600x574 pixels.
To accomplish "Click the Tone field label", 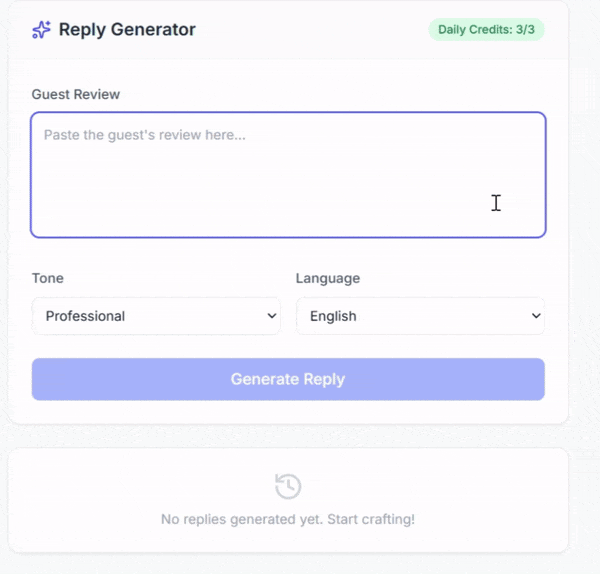I will coord(47,278).
